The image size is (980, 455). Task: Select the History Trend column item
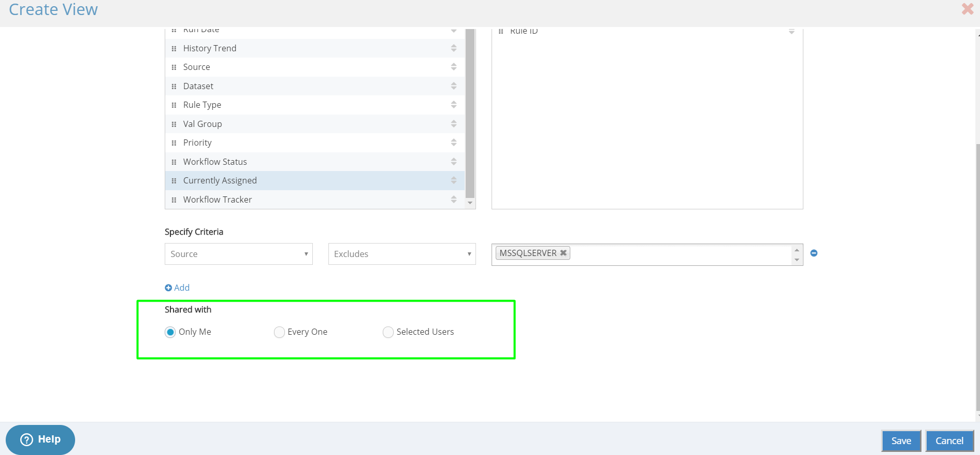coord(315,48)
